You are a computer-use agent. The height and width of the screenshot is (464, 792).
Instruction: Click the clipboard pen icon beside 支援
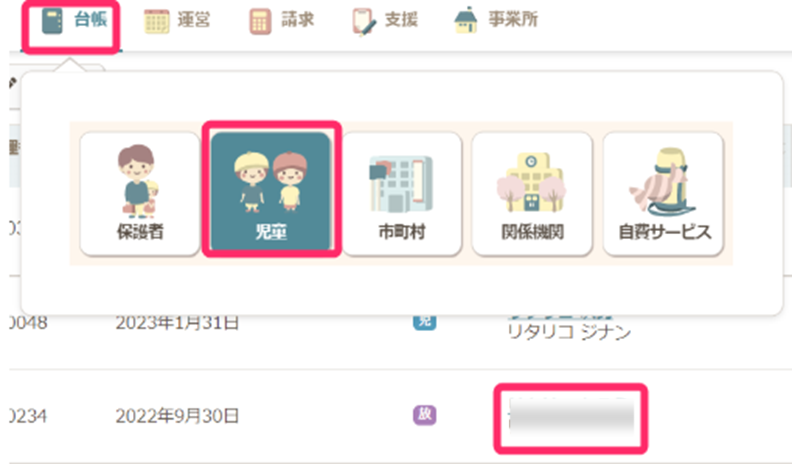pos(364,22)
